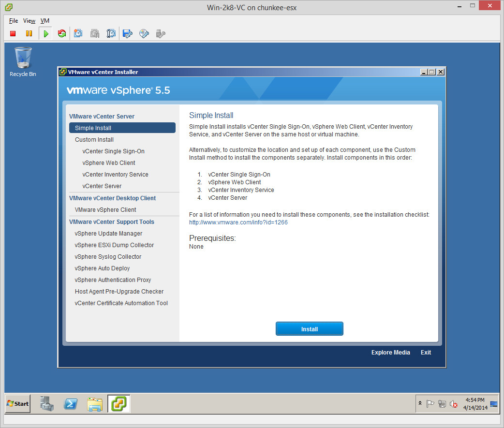Click the Windows Start button
The height and width of the screenshot is (428, 504).
click(18, 404)
